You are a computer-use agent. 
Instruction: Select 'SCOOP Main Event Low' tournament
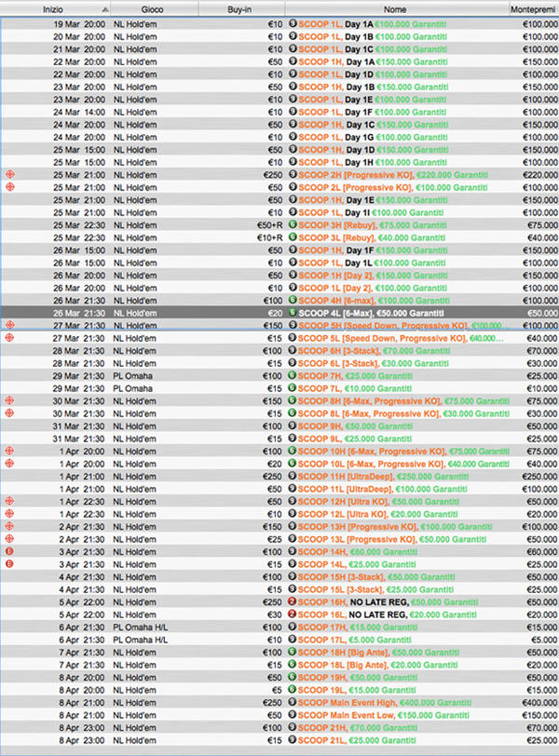384,715
